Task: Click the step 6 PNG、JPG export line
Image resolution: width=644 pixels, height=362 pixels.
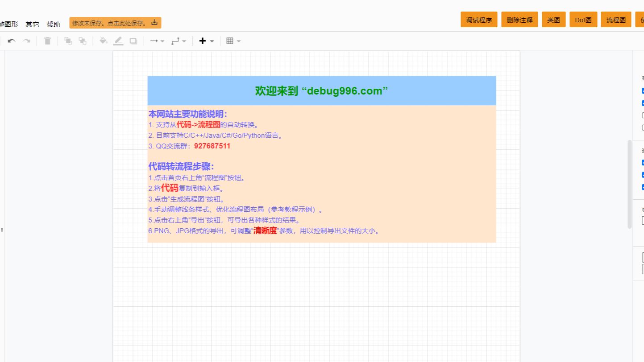Action: click(x=265, y=231)
